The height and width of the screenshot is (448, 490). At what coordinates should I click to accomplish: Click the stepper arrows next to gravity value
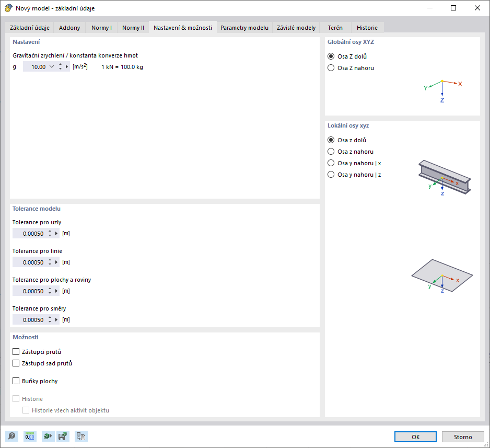(x=60, y=66)
